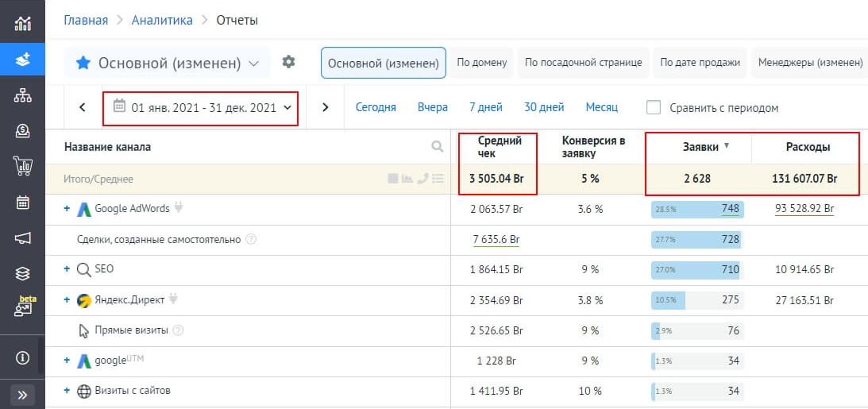Expand the Яндекс.Директ channel row
868x409 pixels.
68,301
